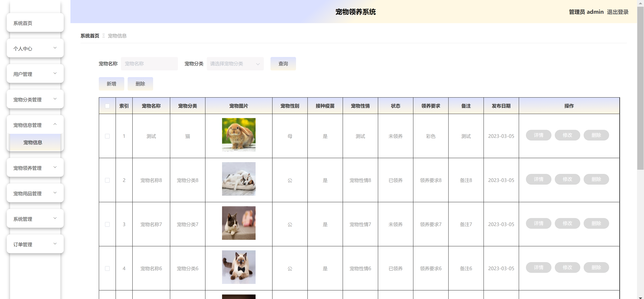Click 详情 for row 测试
This screenshot has height=299, width=644.
(x=539, y=135)
